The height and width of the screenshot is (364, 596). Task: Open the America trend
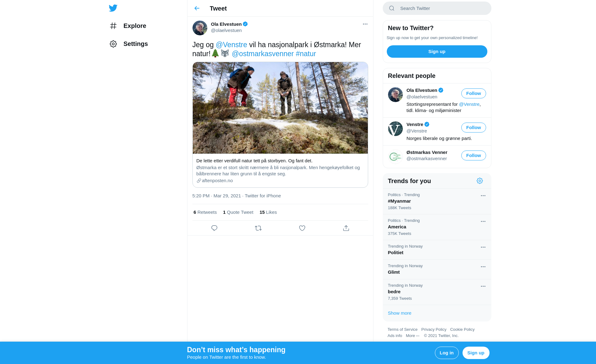[437, 227]
